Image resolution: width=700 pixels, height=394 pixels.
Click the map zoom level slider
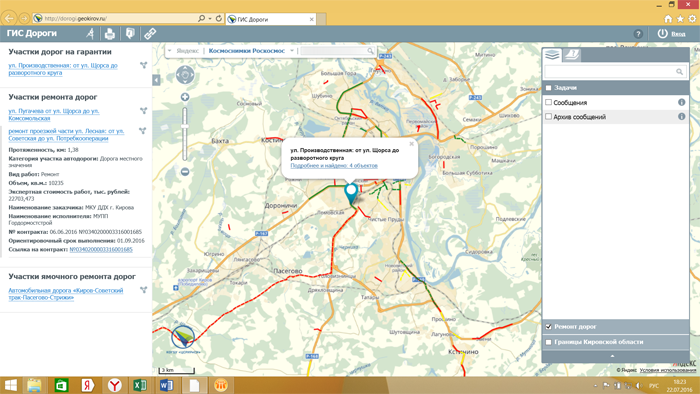coord(185,134)
